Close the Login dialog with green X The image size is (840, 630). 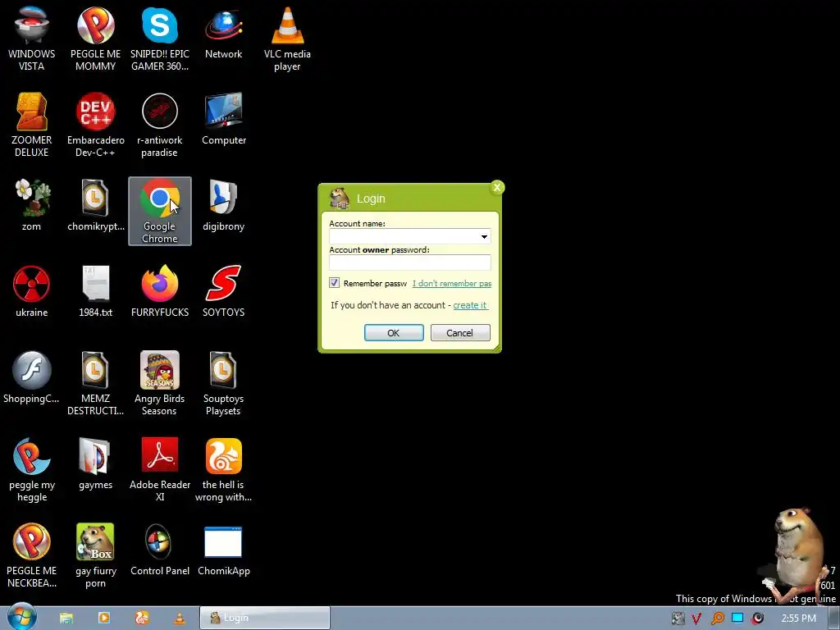(497, 188)
